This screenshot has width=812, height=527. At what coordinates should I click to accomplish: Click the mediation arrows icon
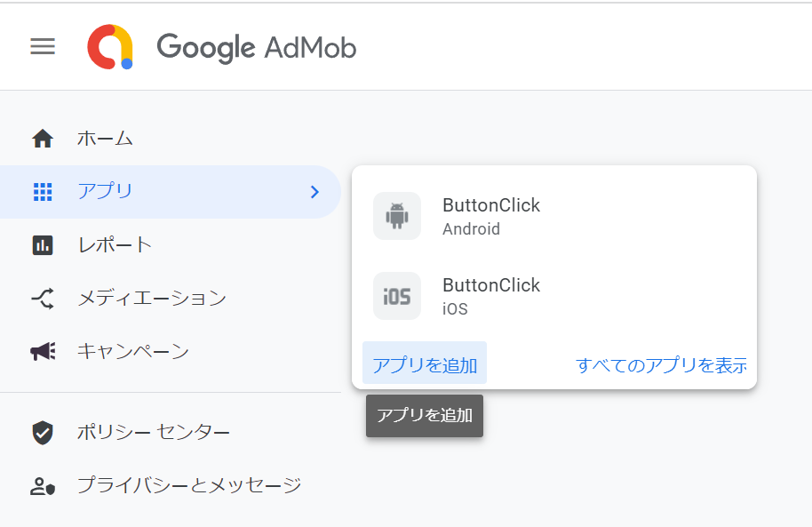(x=43, y=299)
